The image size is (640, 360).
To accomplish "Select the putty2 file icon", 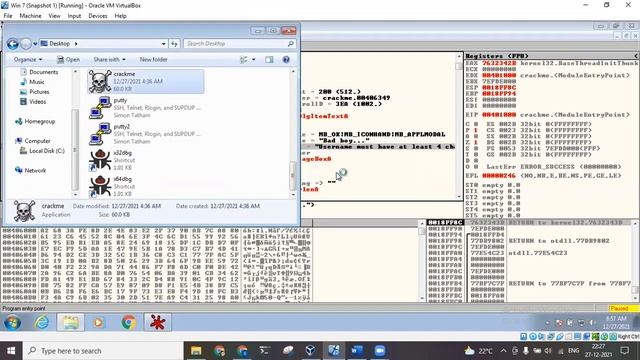I will 100,134.
